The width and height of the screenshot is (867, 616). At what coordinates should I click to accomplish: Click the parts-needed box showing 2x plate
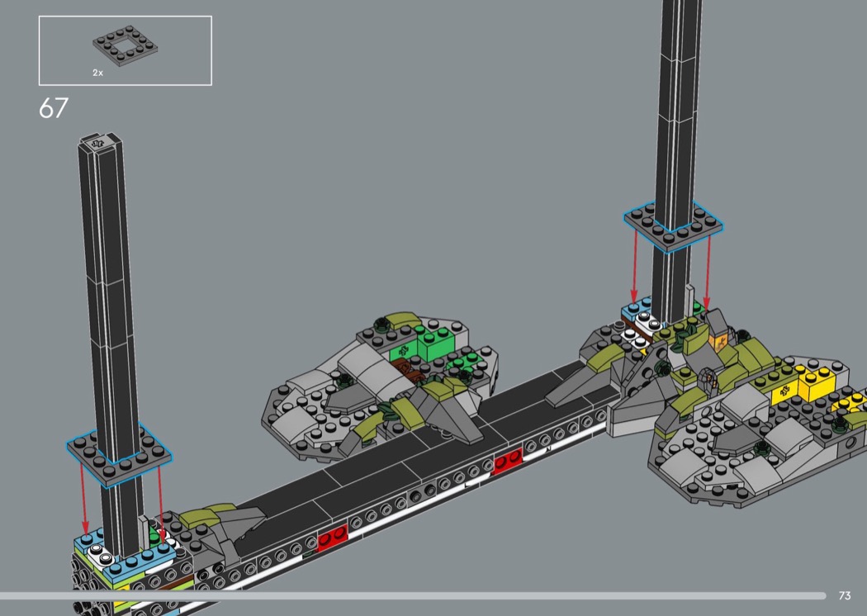click(125, 50)
